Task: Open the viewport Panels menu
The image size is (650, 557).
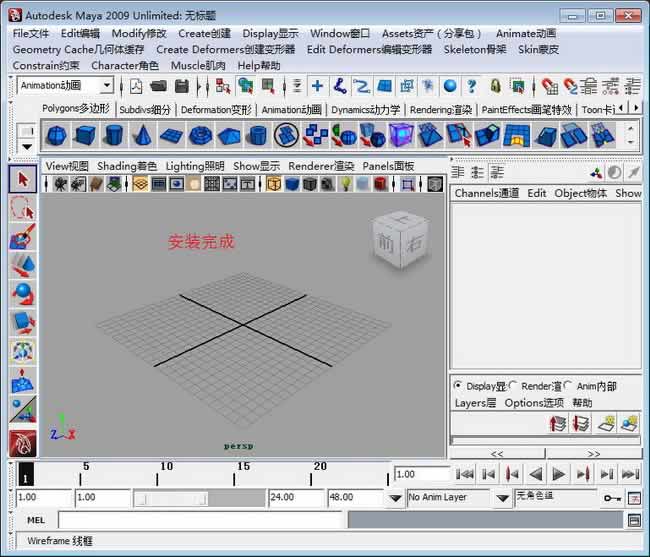Action: click(x=388, y=166)
